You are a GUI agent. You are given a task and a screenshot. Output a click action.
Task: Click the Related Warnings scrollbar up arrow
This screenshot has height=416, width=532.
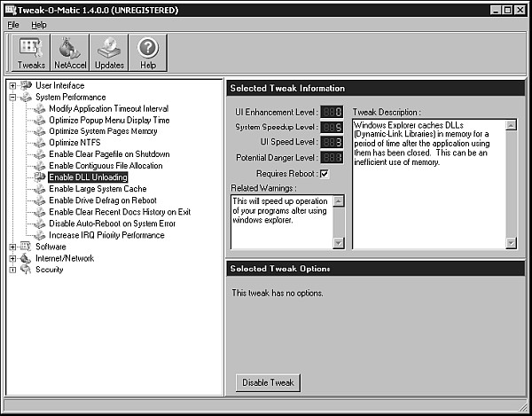click(338, 202)
